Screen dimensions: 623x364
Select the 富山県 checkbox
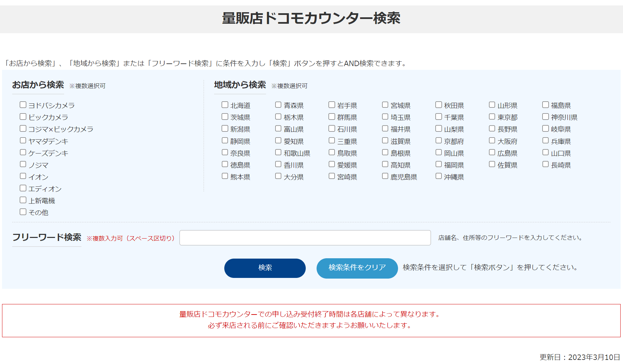pyautogui.click(x=278, y=128)
